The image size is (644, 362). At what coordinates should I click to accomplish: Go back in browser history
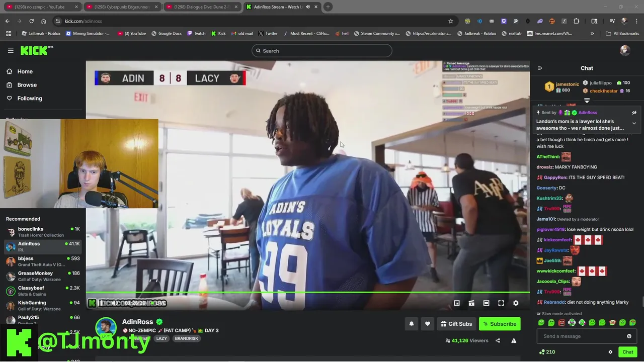click(x=7, y=21)
